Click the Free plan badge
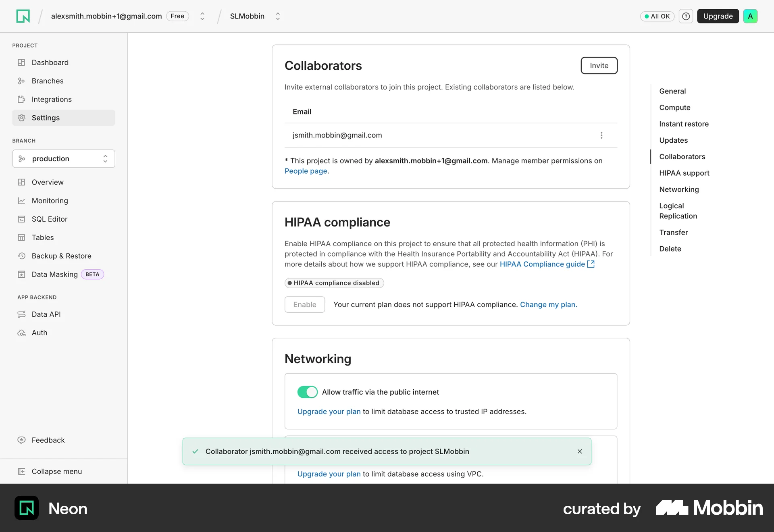The image size is (774, 532). pos(177,16)
